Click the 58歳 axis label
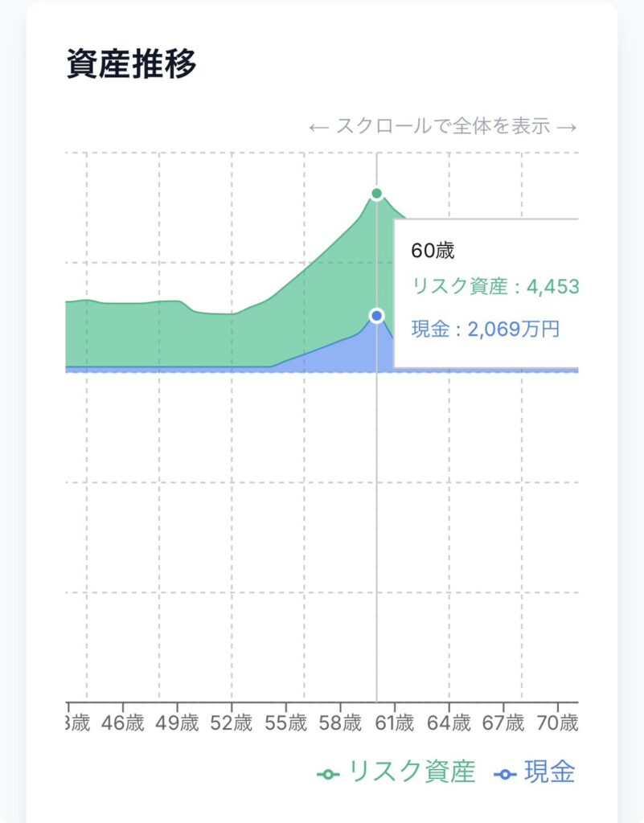 [340, 723]
